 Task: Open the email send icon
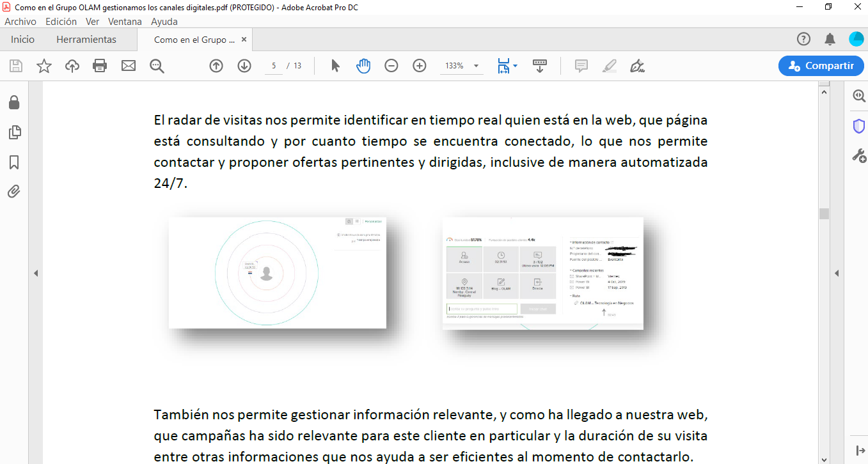click(x=129, y=66)
